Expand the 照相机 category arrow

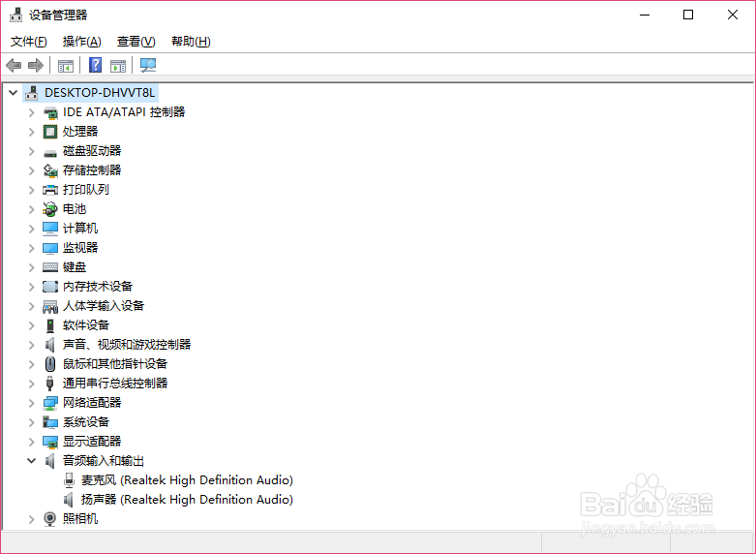pyautogui.click(x=32, y=519)
